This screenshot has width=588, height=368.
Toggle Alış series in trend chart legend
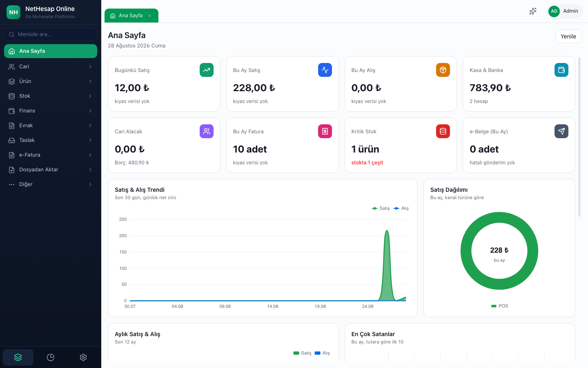[401, 209]
